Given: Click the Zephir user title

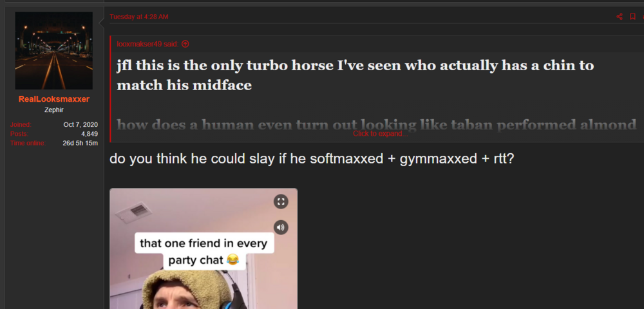Looking at the screenshot, I should tap(54, 110).
